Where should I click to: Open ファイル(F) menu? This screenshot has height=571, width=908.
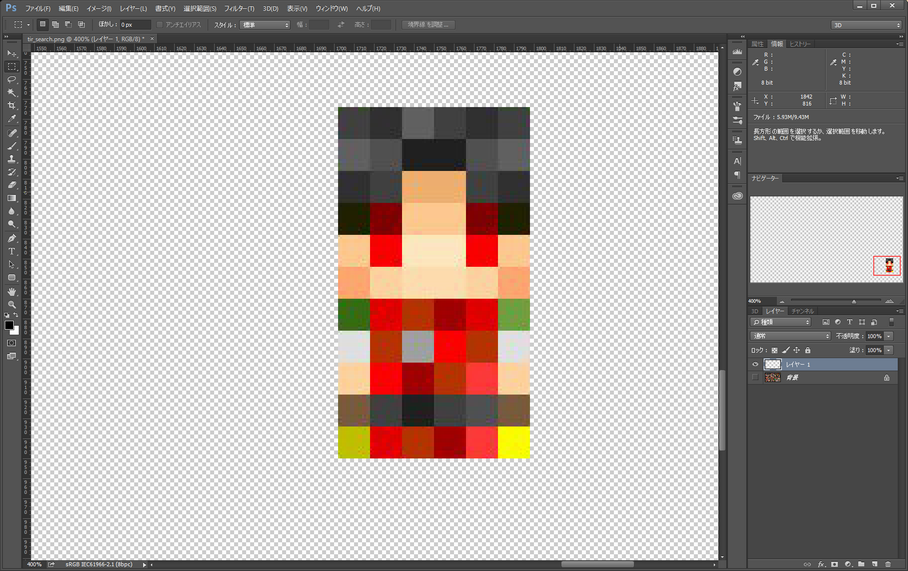pos(37,9)
